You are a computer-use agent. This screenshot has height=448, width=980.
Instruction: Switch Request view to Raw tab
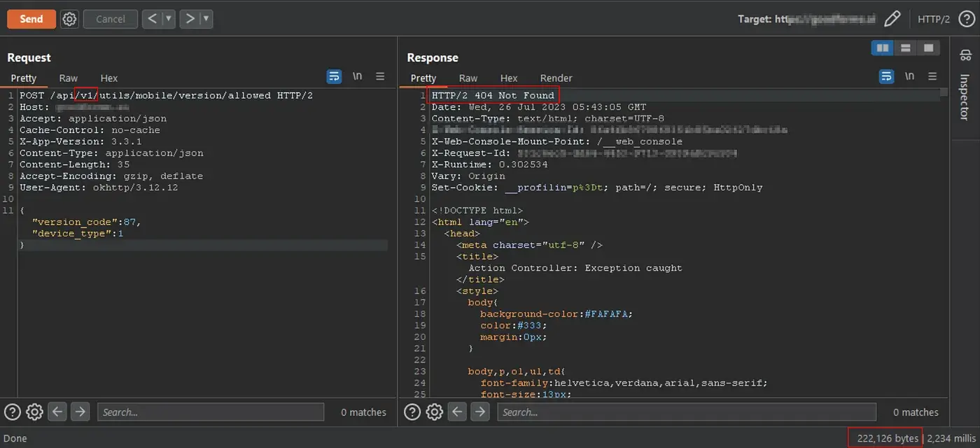(69, 78)
